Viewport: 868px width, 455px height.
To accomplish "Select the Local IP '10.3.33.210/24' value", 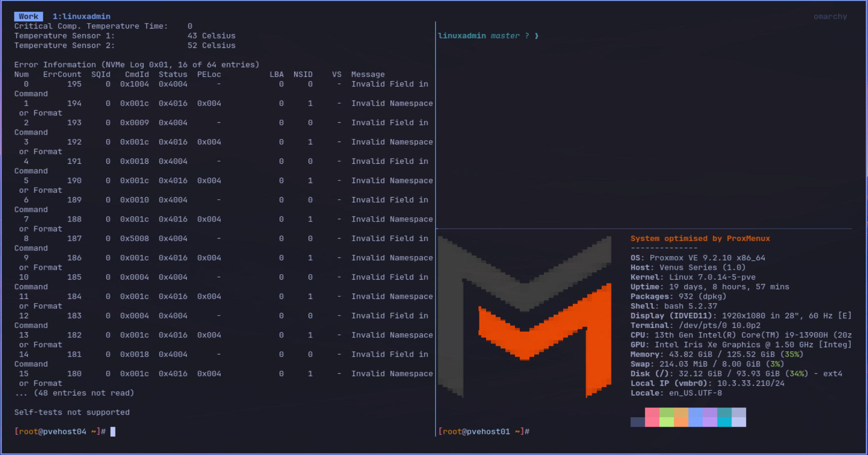I will coord(751,383).
